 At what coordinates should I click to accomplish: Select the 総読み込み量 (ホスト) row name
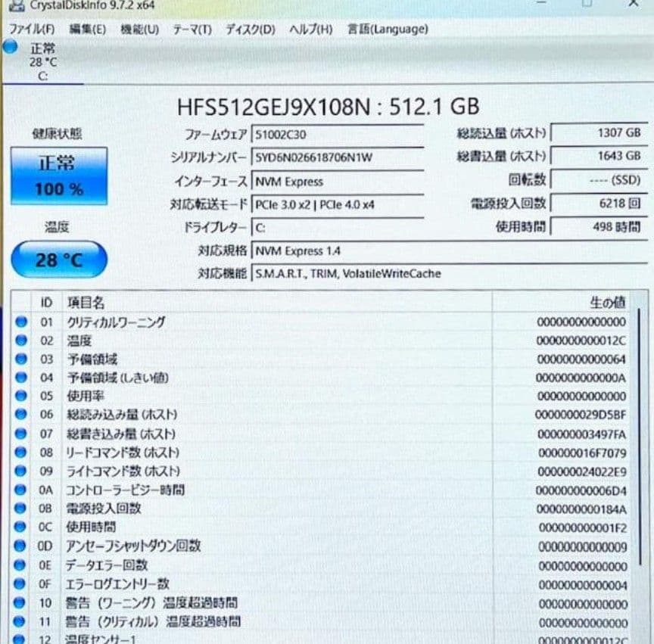pos(122,415)
